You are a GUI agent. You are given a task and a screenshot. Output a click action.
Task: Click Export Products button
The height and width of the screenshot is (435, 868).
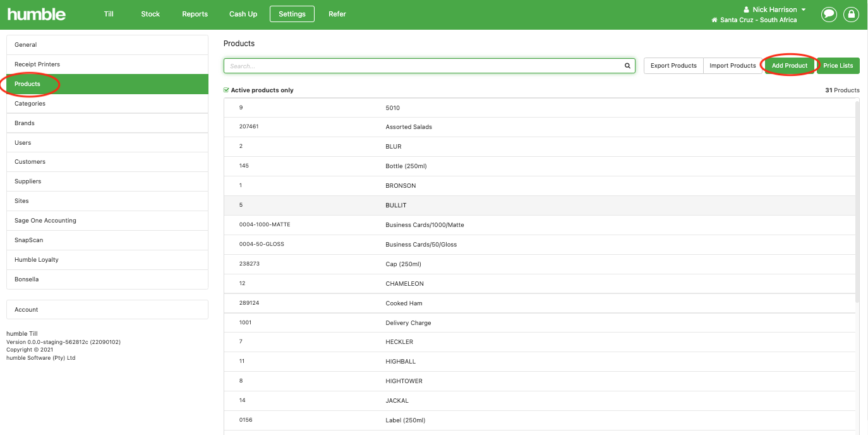coord(673,66)
